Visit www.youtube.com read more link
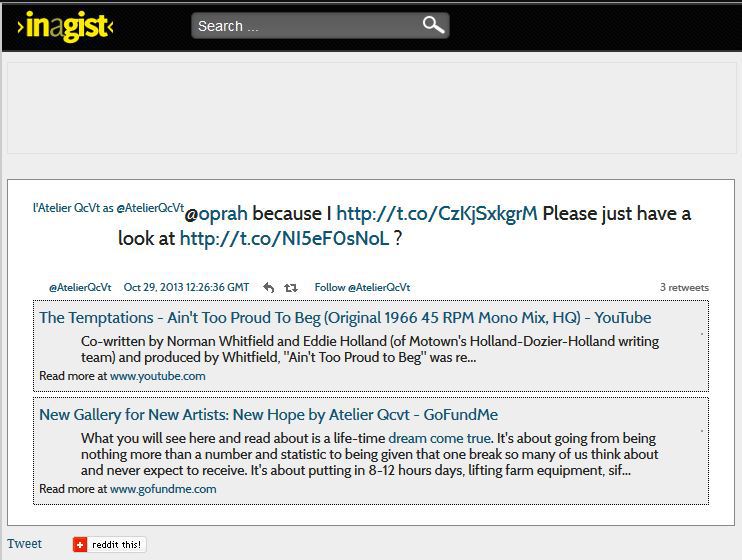Image resolution: width=742 pixels, height=560 pixels. point(157,376)
